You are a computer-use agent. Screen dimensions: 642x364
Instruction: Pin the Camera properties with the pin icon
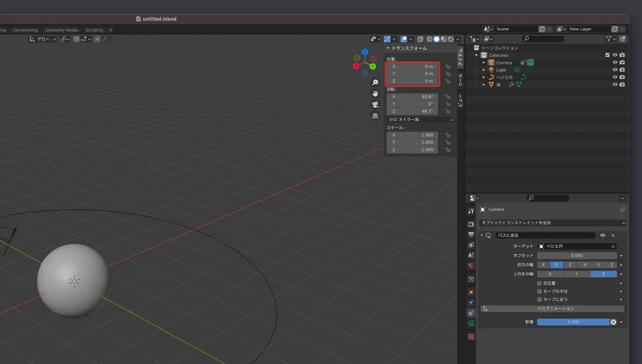pos(622,210)
